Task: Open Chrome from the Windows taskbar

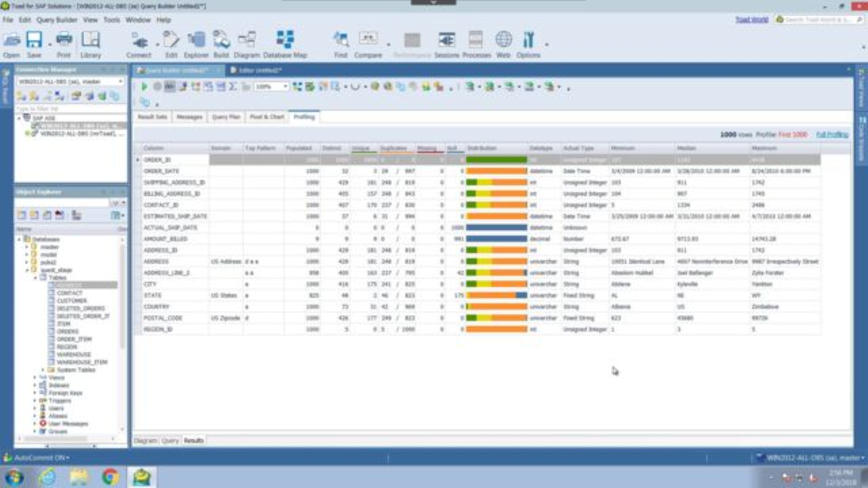Action: (x=111, y=477)
